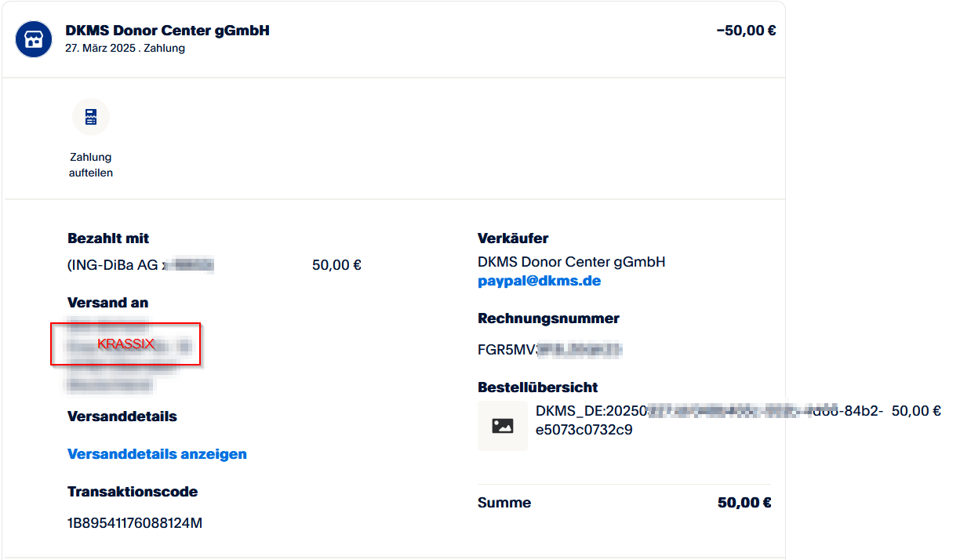
Task: Click the Zahlung aufteilen split-payment icon
Action: 91,117
